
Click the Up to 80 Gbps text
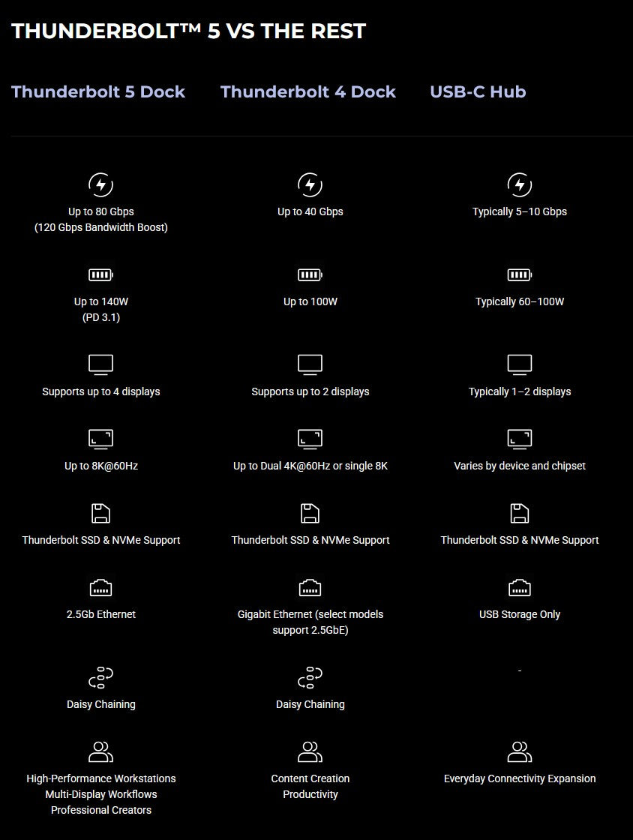pos(100,211)
